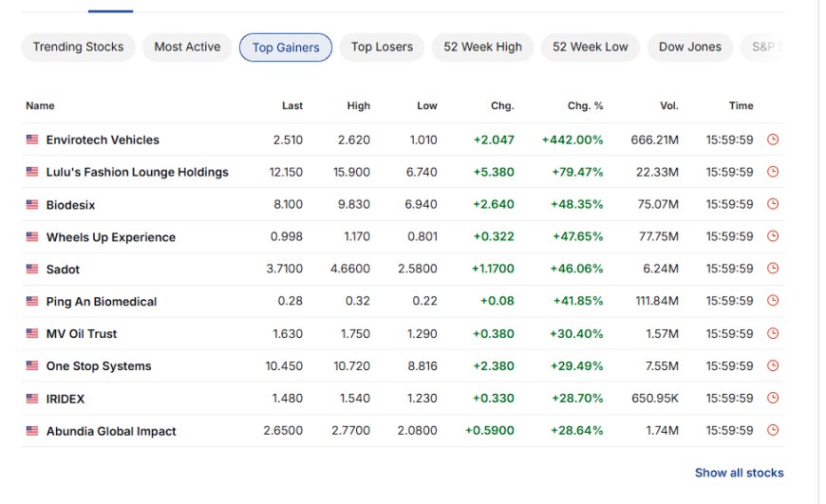The height and width of the screenshot is (504, 826).
Task: Click the +30.40% change value
Action: pos(576,334)
